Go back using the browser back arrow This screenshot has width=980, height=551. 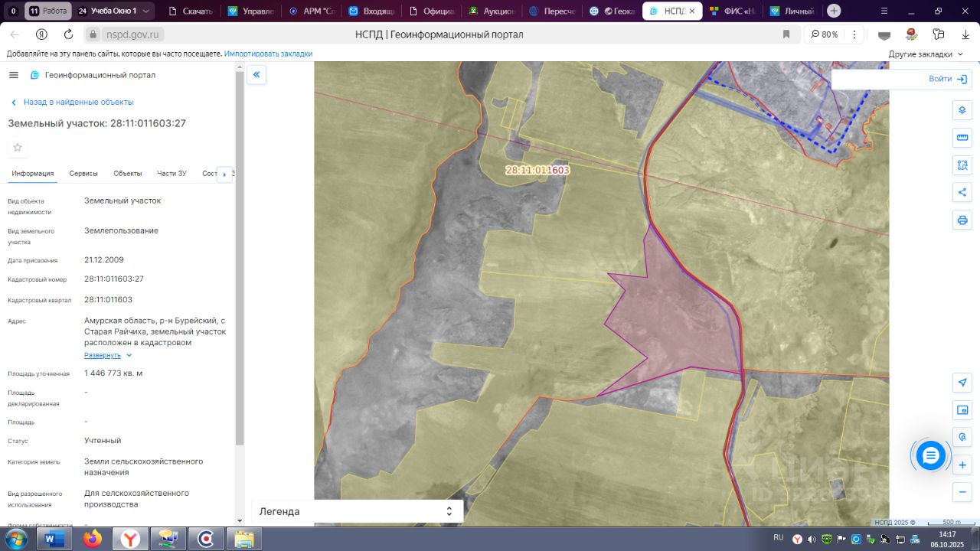click(x=15, y=34)
